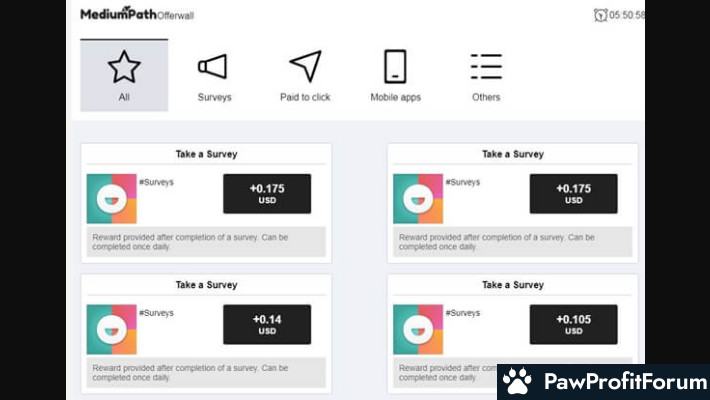The width and height of the screenshot is (710, 400).
Task: Open the bottom-left survey smiley thumbnail
Action: point(111,329)
